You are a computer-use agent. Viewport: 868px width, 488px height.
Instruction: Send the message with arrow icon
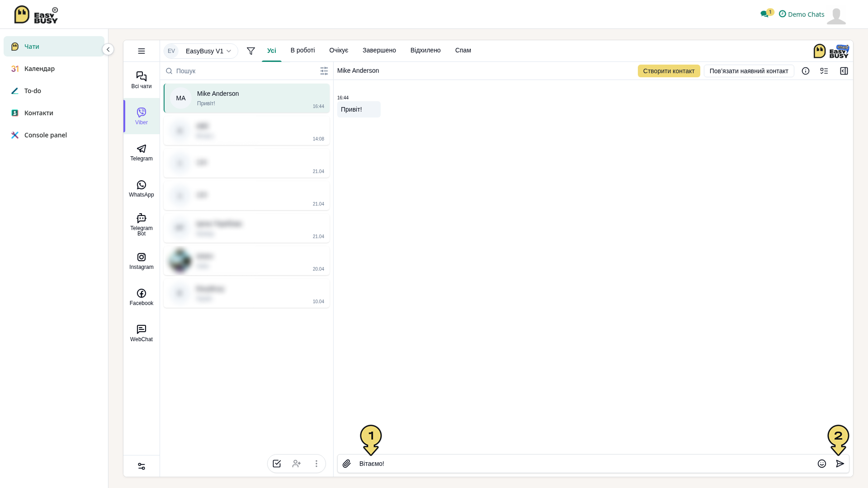840,464
